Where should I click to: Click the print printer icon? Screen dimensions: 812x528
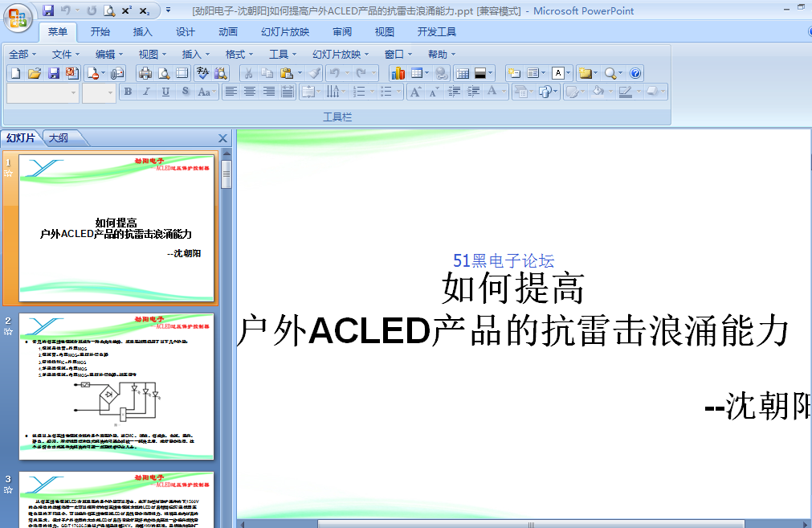[x=145, y=73]
